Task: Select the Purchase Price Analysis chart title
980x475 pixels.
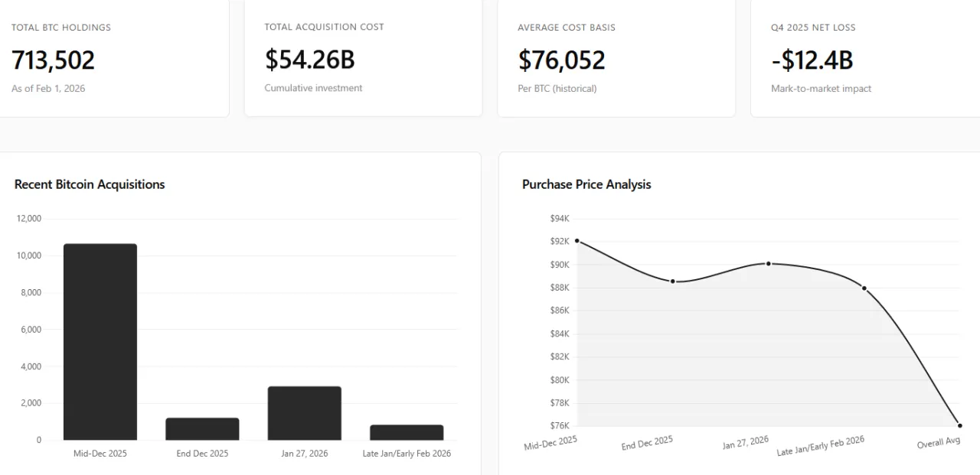Action: [586, 184]
